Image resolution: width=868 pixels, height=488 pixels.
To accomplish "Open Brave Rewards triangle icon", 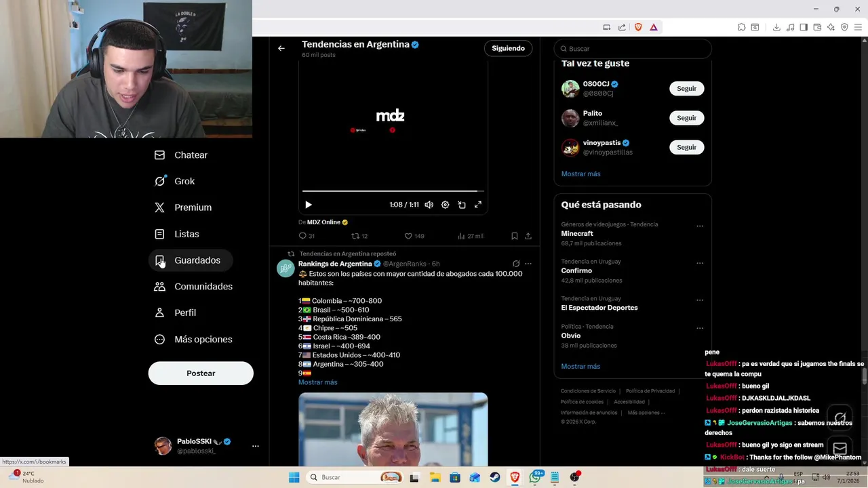I will pos(654,27).
